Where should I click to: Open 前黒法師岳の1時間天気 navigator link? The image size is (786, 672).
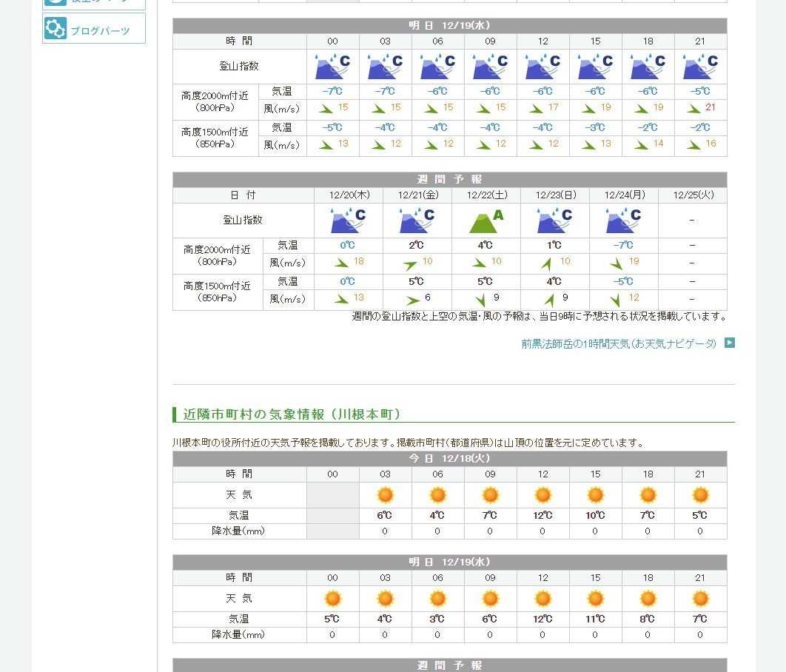[x=619, y=343]
